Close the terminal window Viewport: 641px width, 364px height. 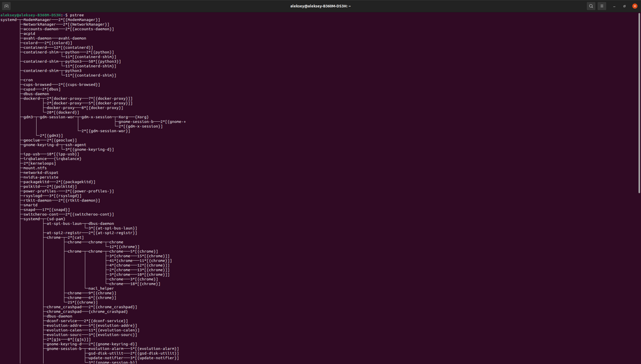click(x=635, y=6)
